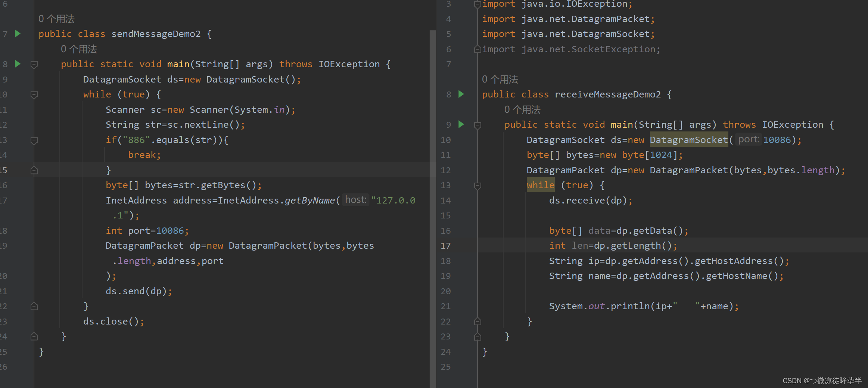Click class name sendMessageDemo2
The height and width of the screenshot is (388, 868).
pyautogui.click(x=156, y=34)
